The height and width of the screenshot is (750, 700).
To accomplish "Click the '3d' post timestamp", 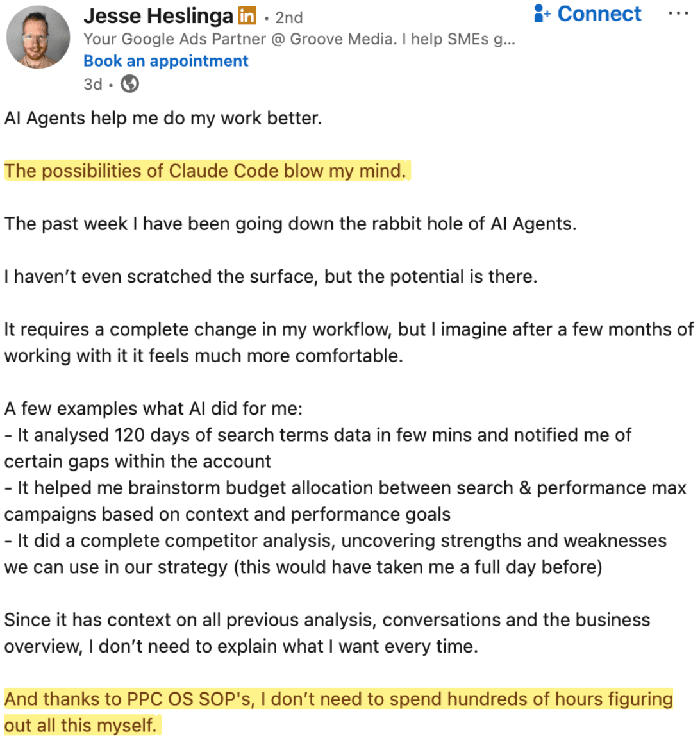I will pyautogui.click(x=92, y=83).
